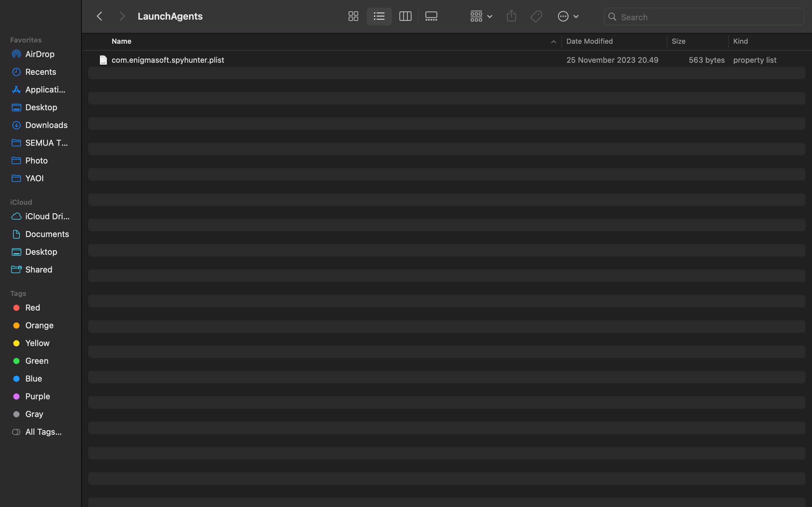Open the Downloads folder in sidebar
812x507 pixels.
[x=46, y=125]
